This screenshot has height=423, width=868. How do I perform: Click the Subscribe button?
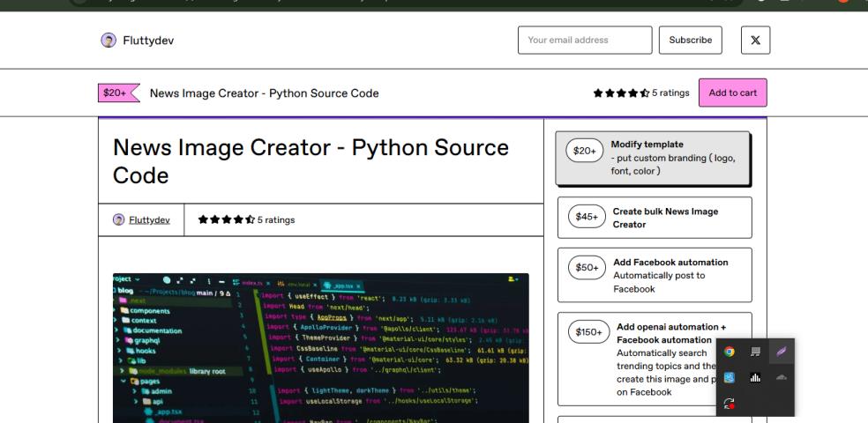691,40
